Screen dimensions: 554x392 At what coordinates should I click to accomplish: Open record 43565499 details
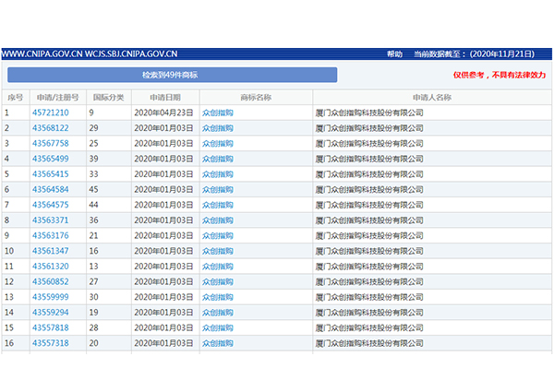point(51,159)
